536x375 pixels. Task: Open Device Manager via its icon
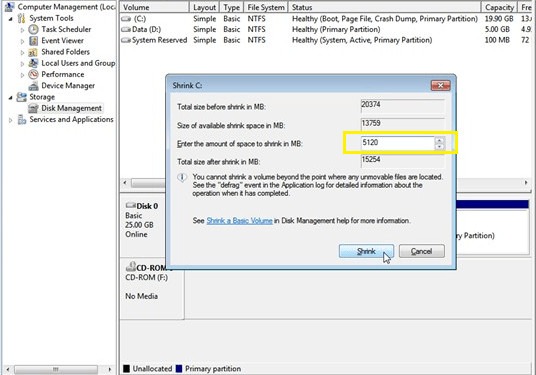click(33, 86)
